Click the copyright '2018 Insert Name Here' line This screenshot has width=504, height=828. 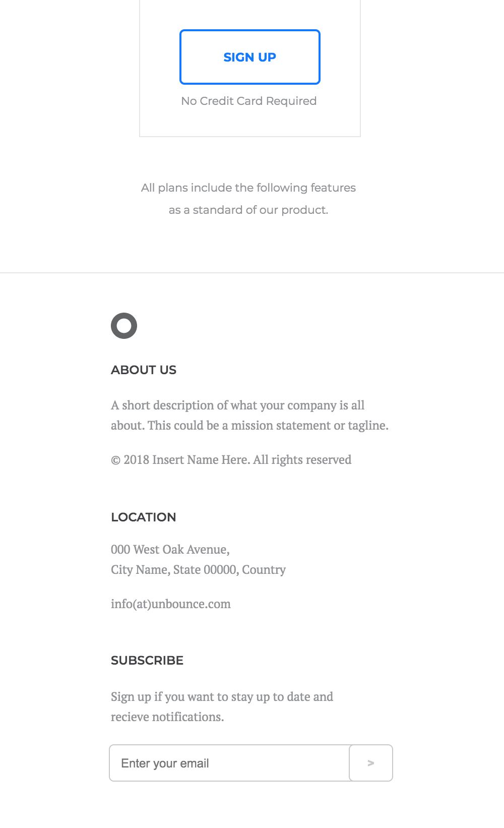pos(231,459)
